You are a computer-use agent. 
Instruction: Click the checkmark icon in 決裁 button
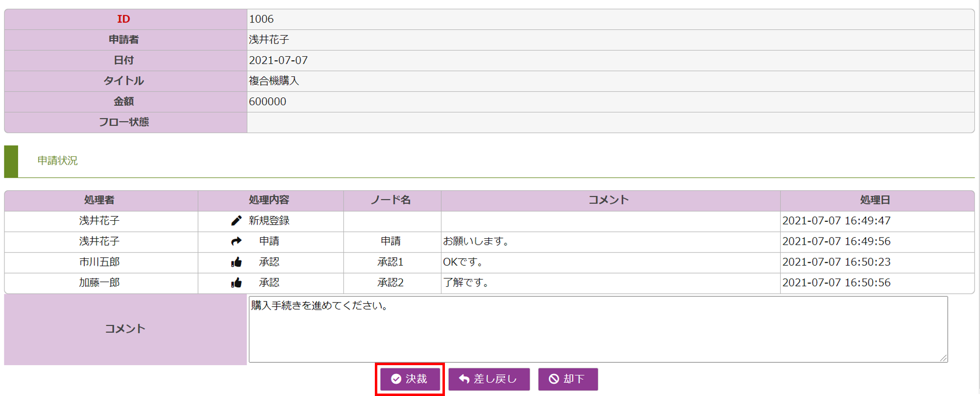pyautogui.click(x=396, y=379)
